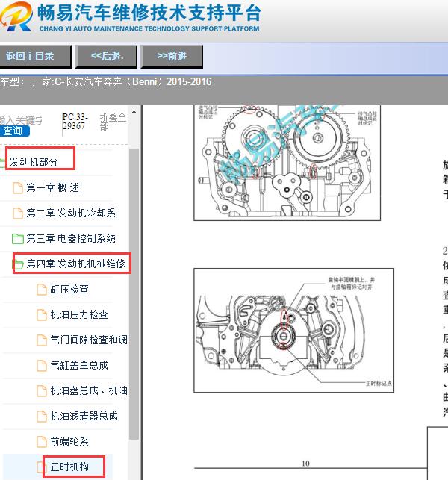Click the 返回主目录 button
Viewport: 448px width, 480px height.
click(34, 56)
